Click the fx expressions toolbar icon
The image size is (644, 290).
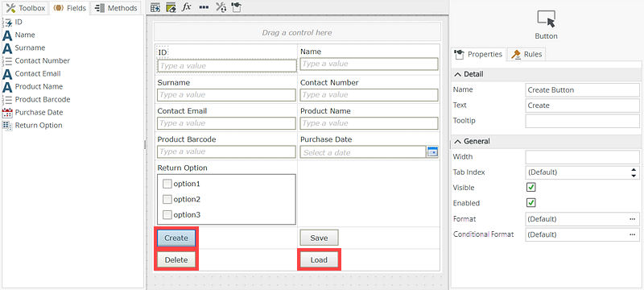[187, 7]
